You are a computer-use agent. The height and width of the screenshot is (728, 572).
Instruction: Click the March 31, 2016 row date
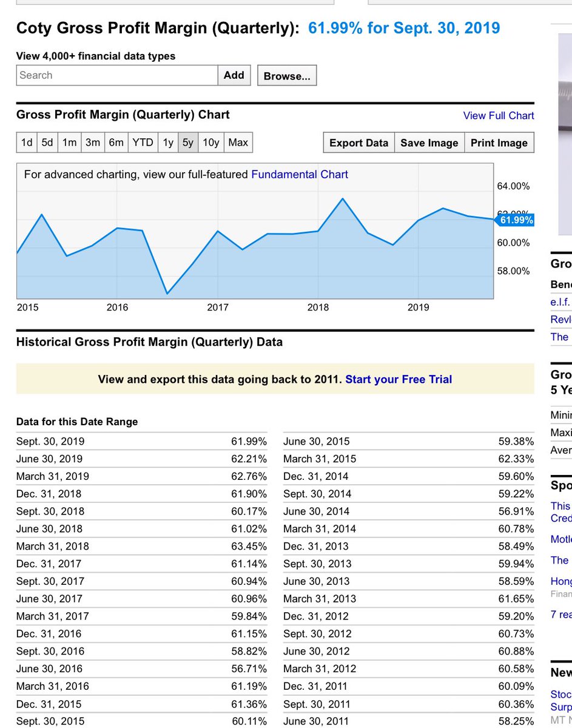point(53,686)
